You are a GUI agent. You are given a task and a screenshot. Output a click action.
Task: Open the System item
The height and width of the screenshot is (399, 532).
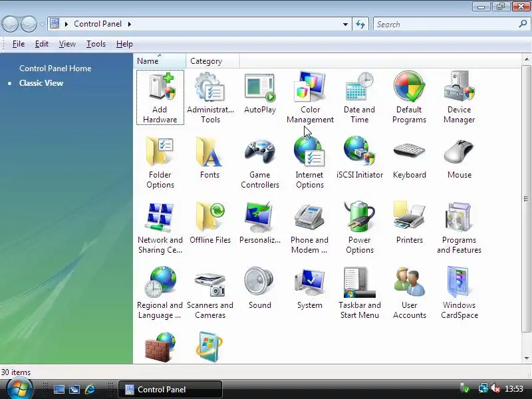(x=309, y=288)
